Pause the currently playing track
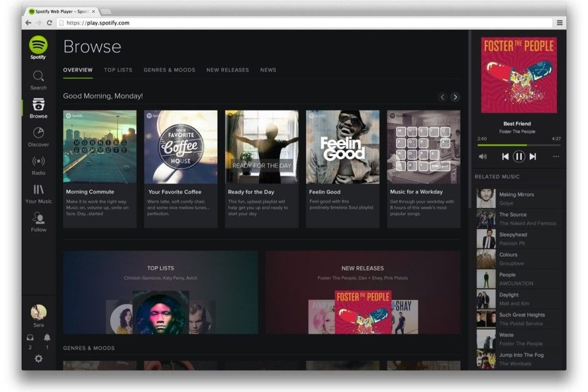 [519, 157]
